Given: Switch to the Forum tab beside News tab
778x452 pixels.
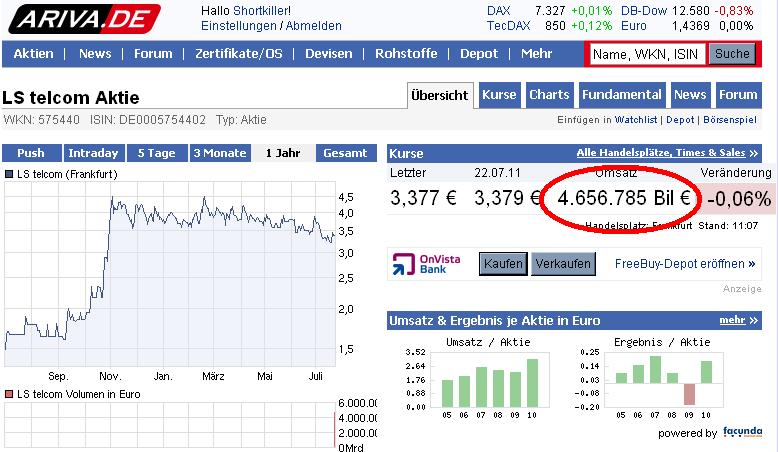Looking at the screenshot, I should tap(738, 95).
